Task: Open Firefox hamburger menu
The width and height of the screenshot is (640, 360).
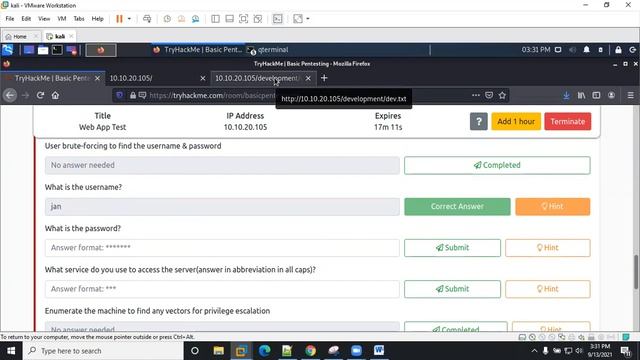Action: click(x=631, y=95)
